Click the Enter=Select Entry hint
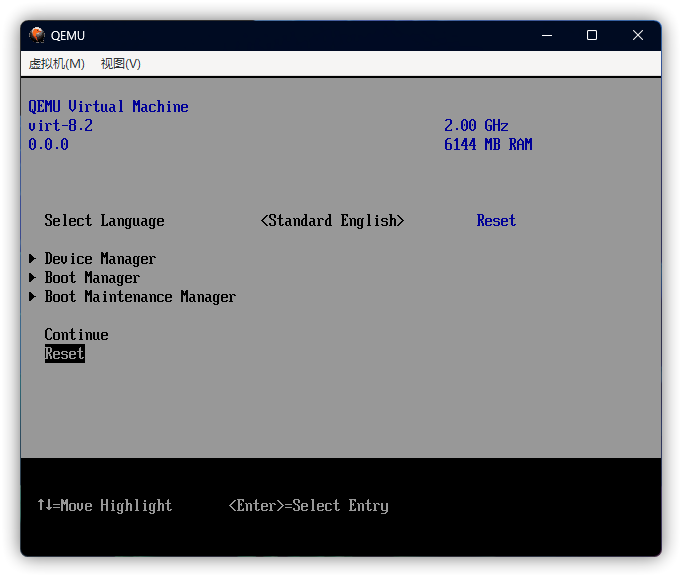Image resolution: width=682 pixels, height=577 pixels. (308, 506)
